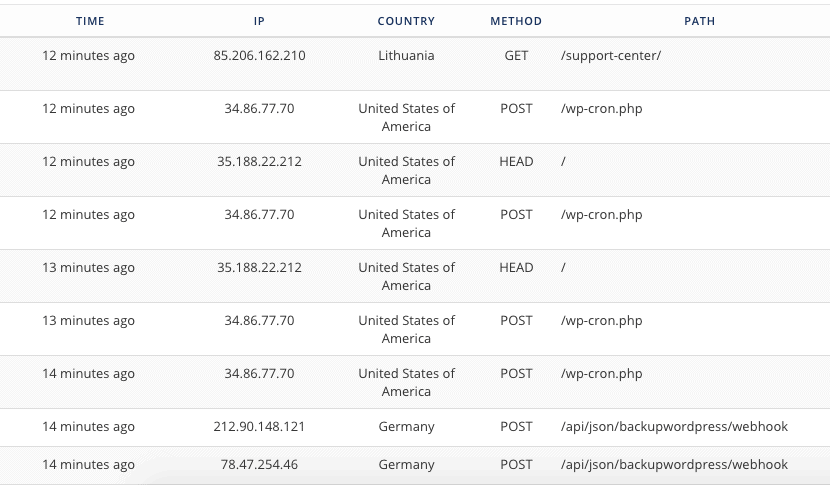Screen dimensions: 830x485
Task: Click the COUNTRY column header
Action: point(406,21)
